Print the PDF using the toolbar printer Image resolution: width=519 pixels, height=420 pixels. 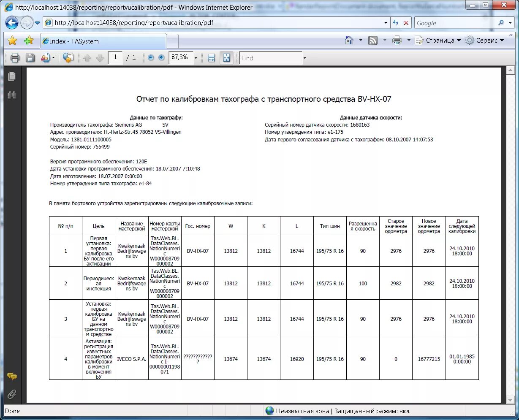click(x=15, y=58)
